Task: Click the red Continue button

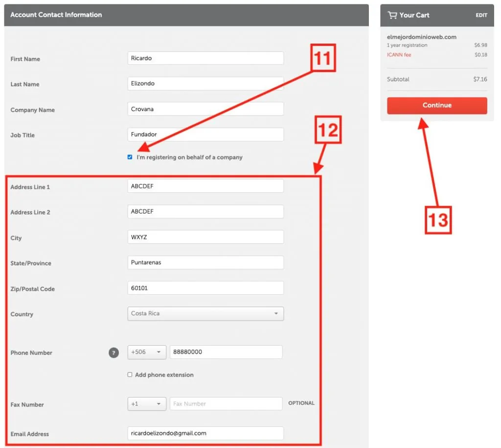Action: pyautogui.click(x=437, y=106)
